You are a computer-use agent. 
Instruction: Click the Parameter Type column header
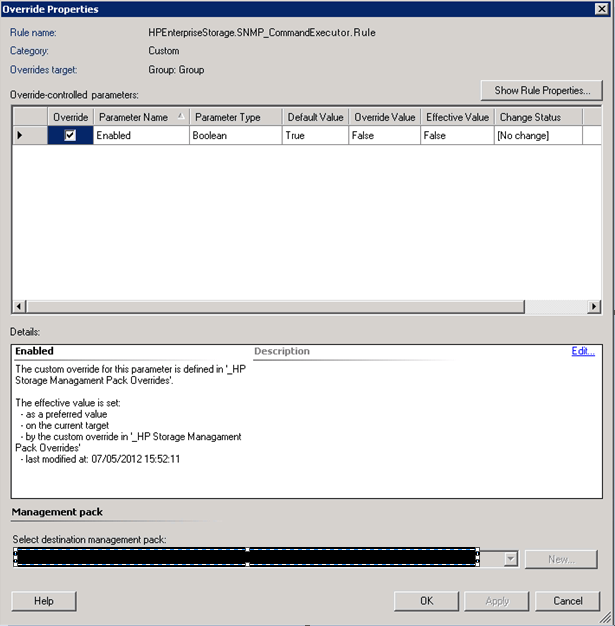point(235,117)
